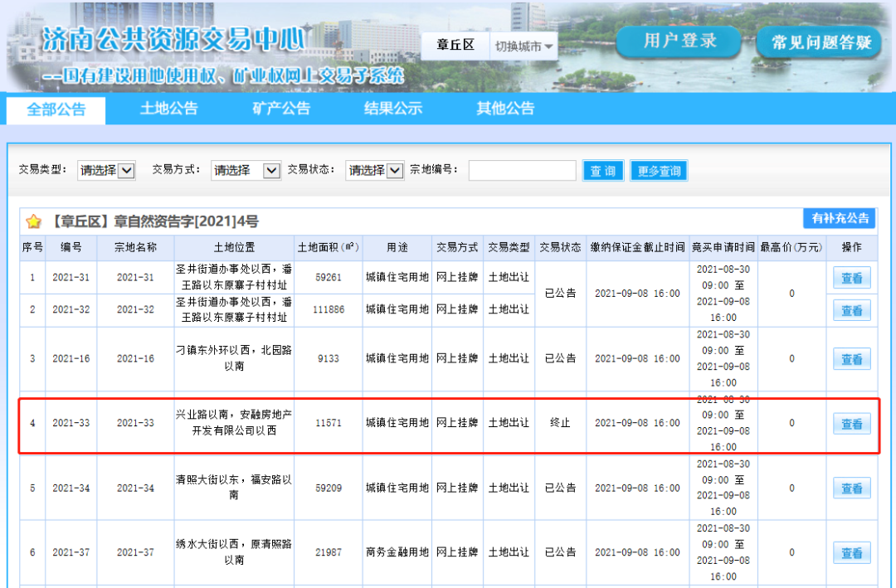Image resolution: width=896 pixels, height=588 pixels.
Task: Open the 交易方式 dropdown
Action: click(246, 170)
